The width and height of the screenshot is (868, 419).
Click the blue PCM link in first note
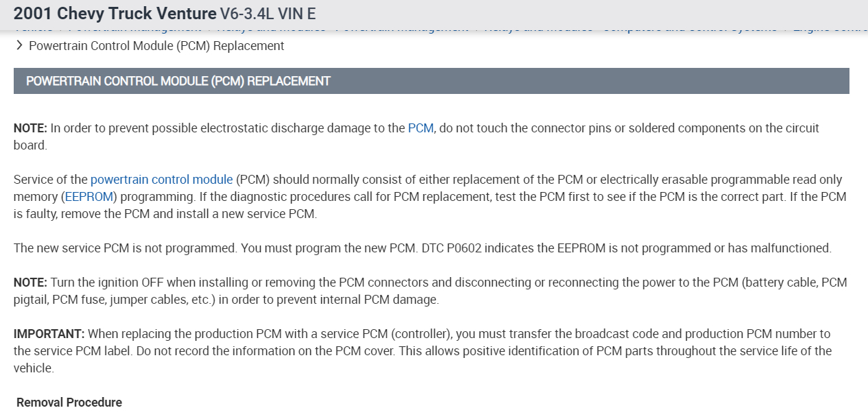pyautogui.click(x=421, y=128)
